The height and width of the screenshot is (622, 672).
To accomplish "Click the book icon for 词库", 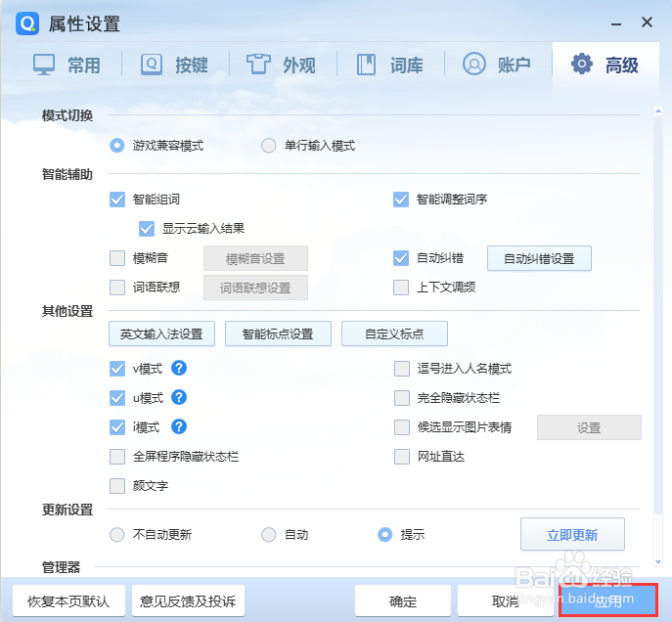I will (x=366, y=65).
